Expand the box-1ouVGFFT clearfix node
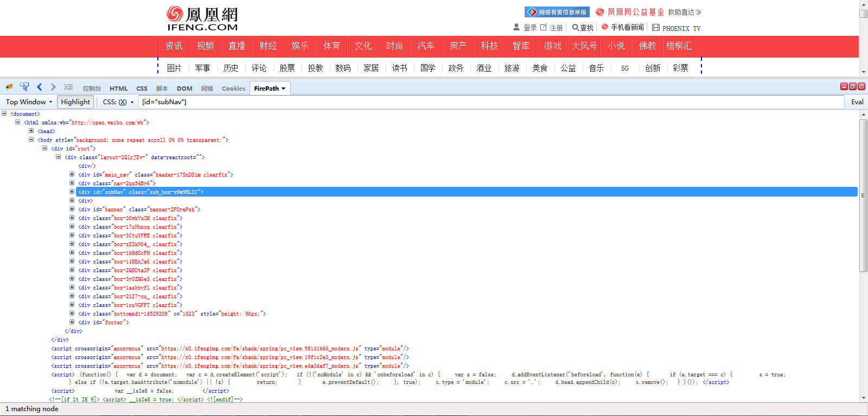 (x=72, y=305)
